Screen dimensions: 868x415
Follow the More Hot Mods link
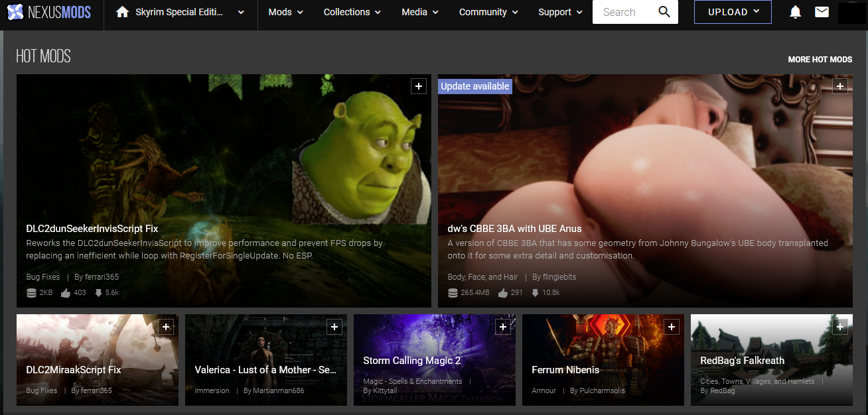point(820,59)
